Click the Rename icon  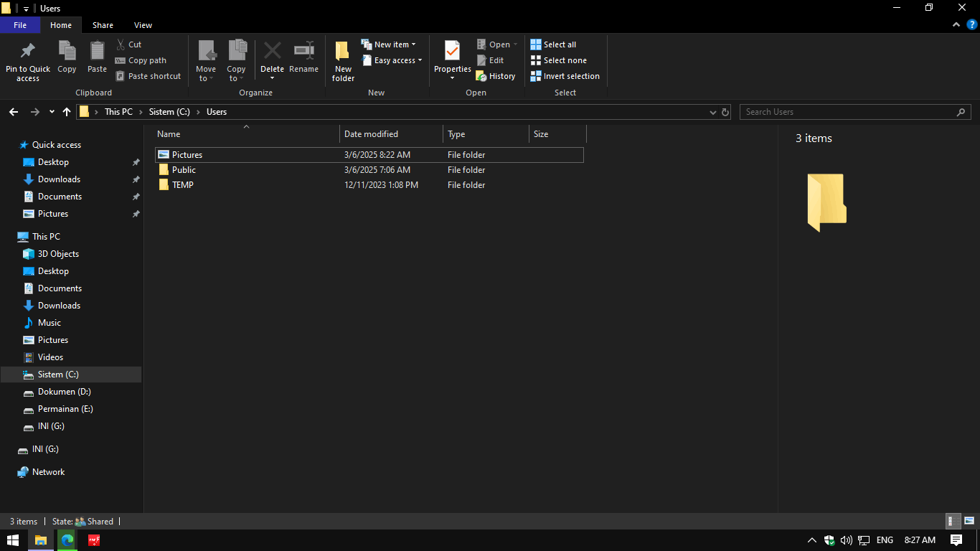pyautogui.click(x=303, y=59)
